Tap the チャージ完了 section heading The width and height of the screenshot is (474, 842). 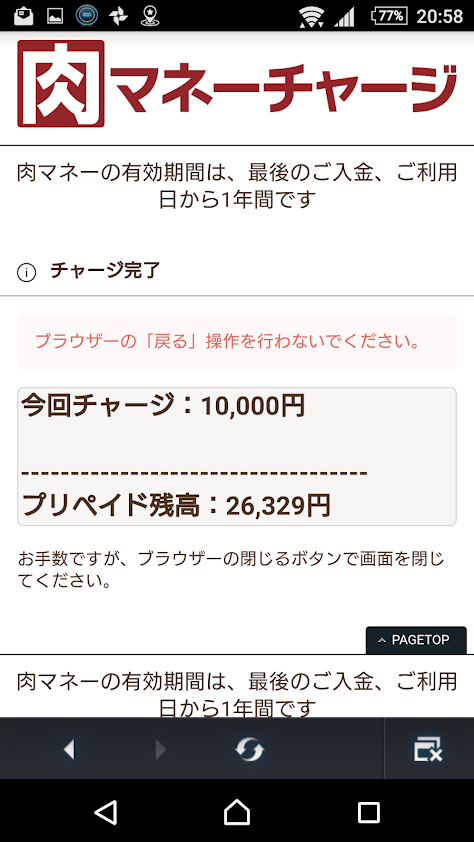105,271
